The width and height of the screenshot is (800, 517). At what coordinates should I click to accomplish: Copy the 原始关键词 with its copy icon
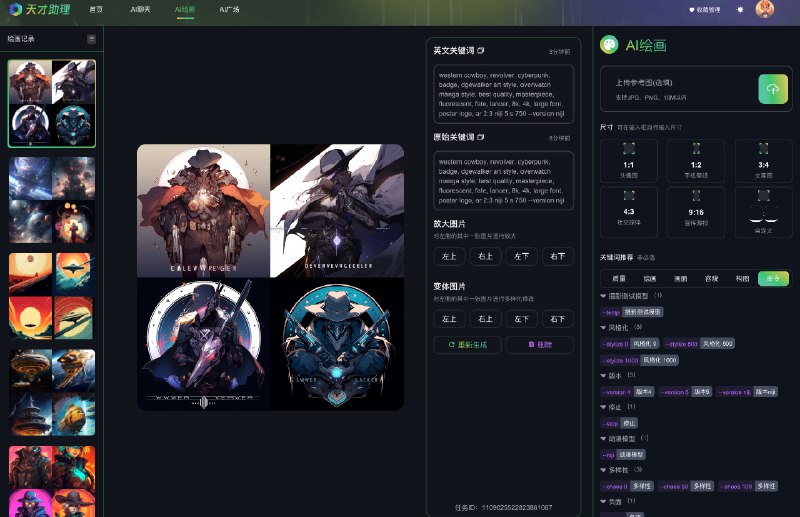(481, 137)
